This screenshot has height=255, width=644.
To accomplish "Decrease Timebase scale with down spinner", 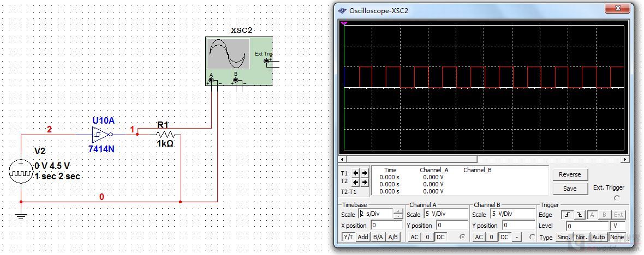I will [398, 216].
